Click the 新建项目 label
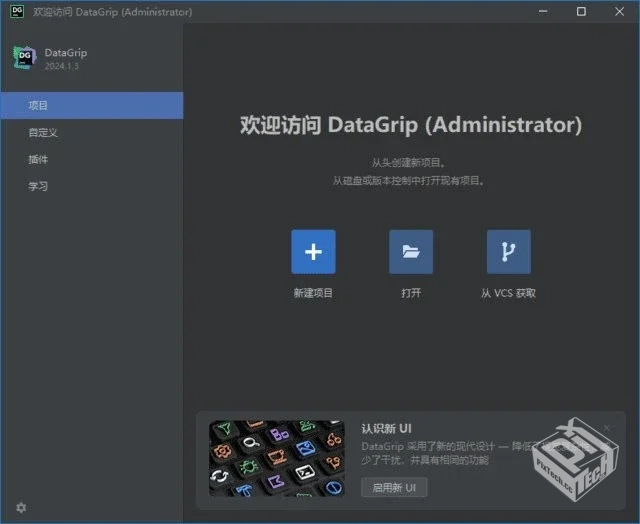The height and width of the screenshot is (524, 640). coord(313,293)
